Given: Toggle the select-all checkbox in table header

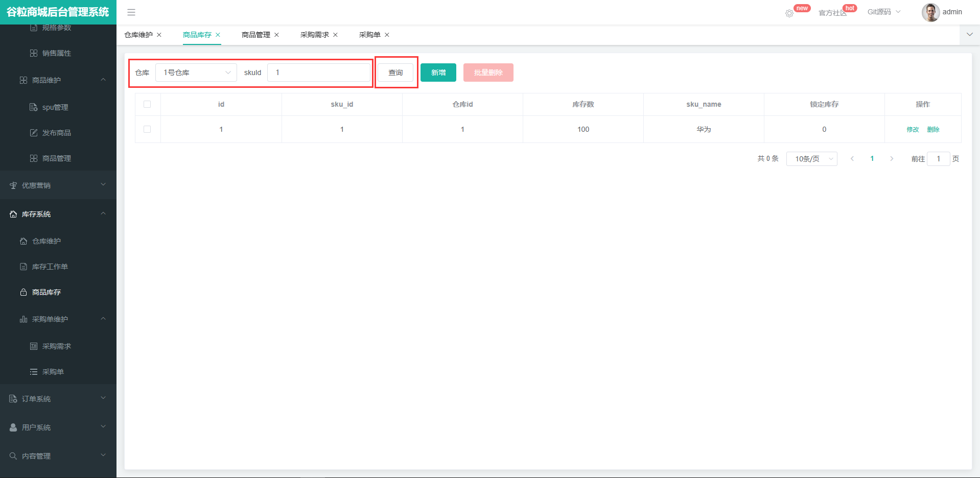Looking at the screenshot, I should coord(147,104).
